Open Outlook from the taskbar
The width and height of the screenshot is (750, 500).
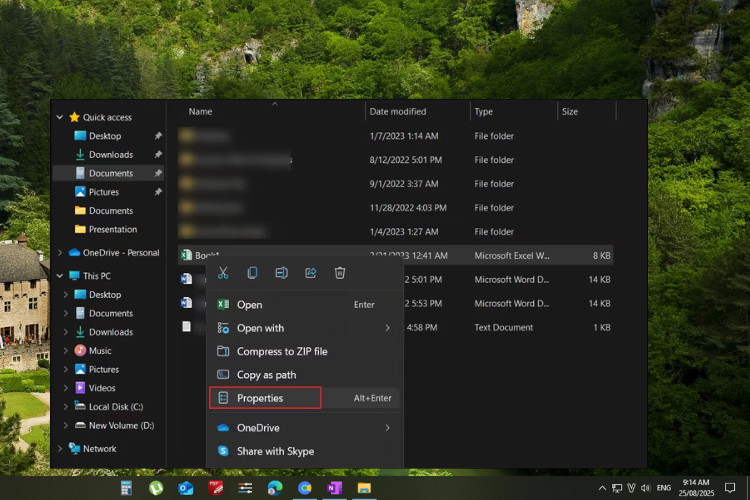tap(186, 488)
